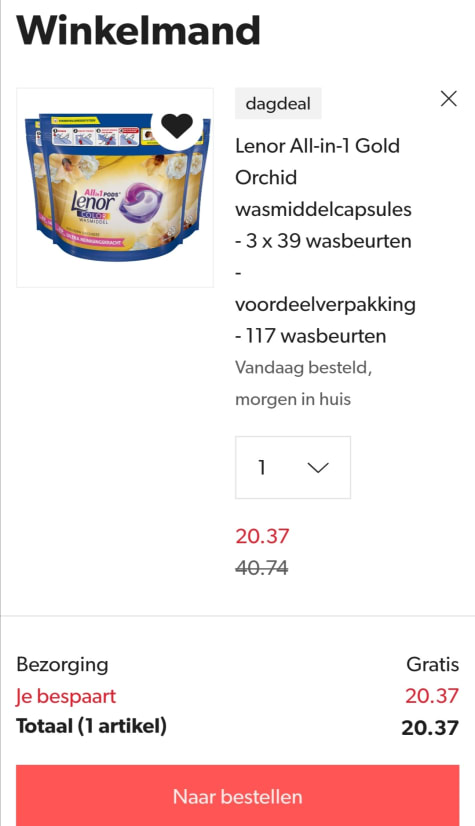Click the Bezorging label
This screenshot has height=826, width=475.
point(62,665)
